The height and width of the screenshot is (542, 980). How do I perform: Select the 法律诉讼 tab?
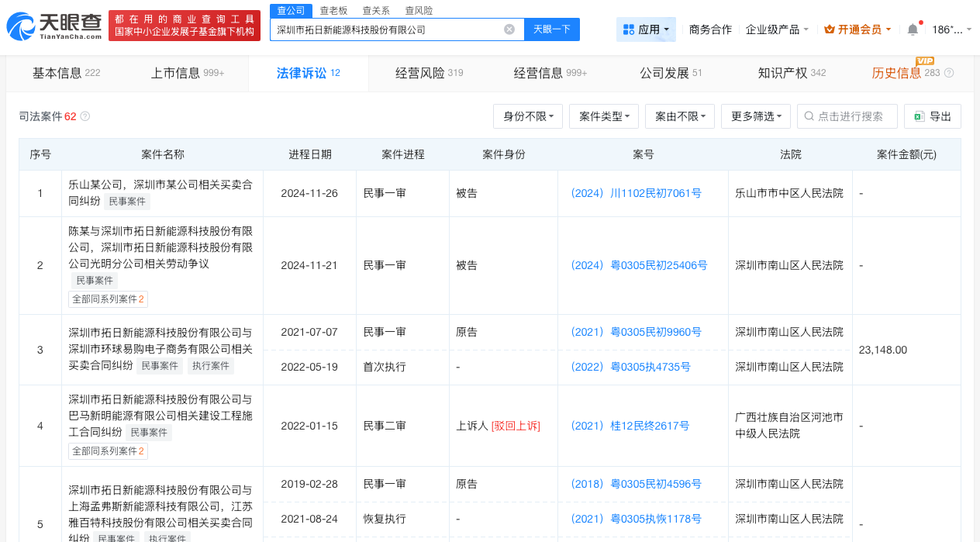point(308,73)
